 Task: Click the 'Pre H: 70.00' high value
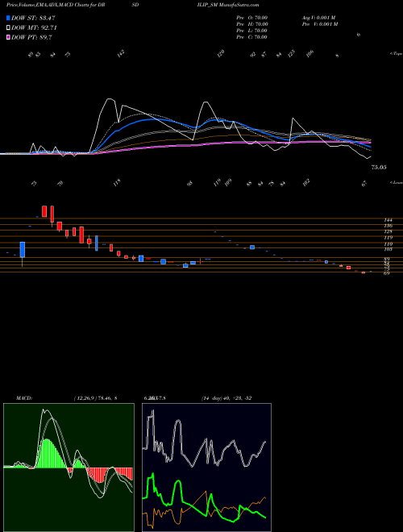pos(252,23)
